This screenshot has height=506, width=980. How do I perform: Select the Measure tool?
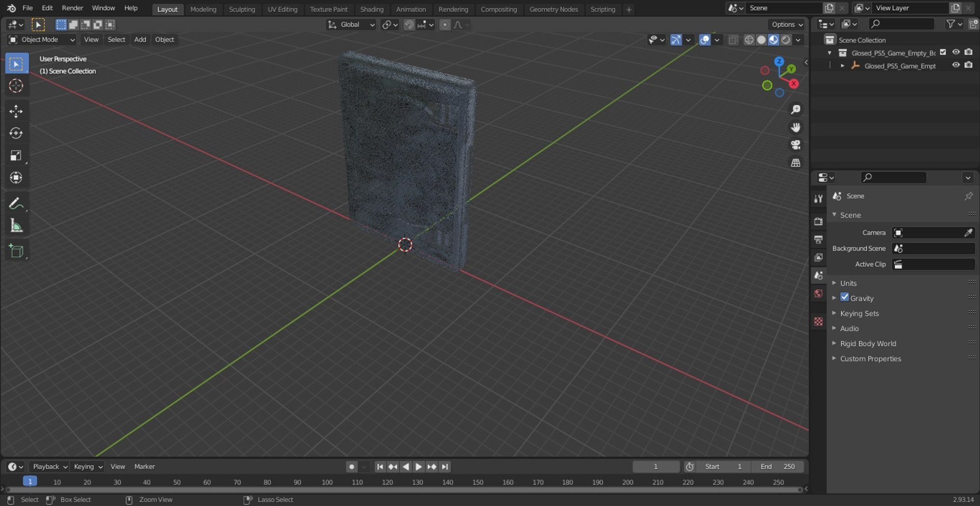(x=16, y=226)
